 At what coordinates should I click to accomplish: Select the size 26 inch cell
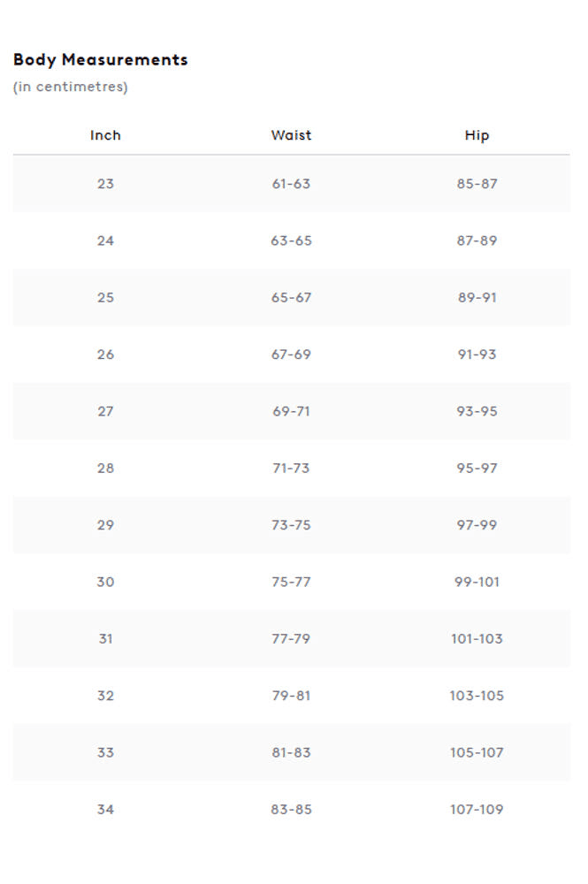(105, 354)
